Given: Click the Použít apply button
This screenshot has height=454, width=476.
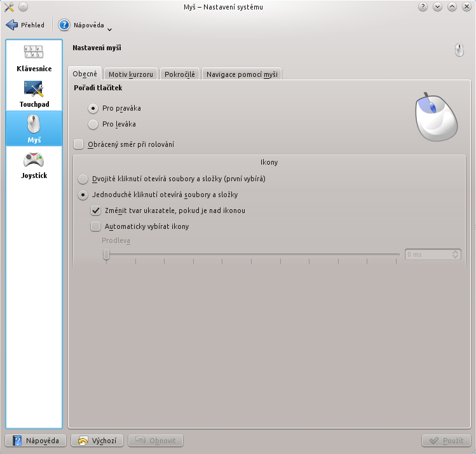Looking at the screenshot, I should [x=446, y=441].
